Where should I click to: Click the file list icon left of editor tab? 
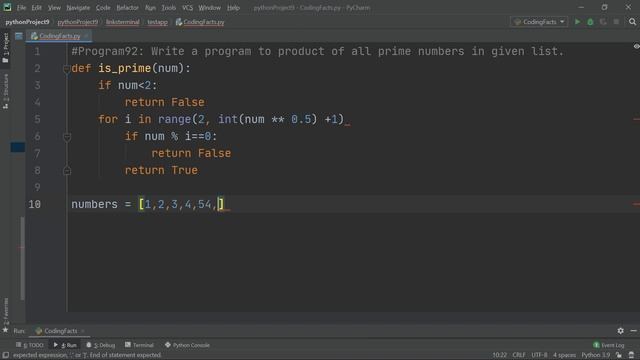[19, 36]
